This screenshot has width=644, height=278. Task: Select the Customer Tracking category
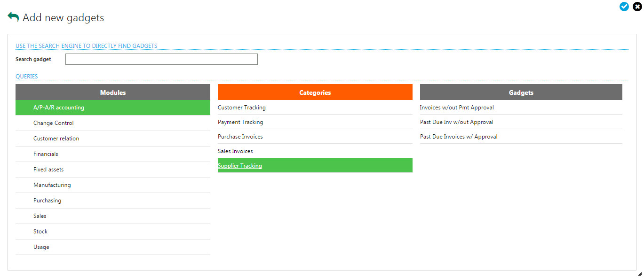[242, 108]
